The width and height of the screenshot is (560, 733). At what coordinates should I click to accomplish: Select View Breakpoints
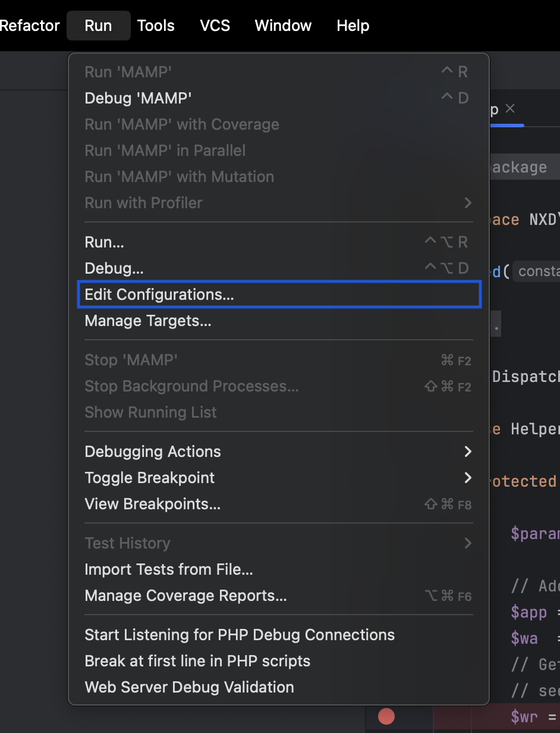pyautogui.click(x=152, y=504)
